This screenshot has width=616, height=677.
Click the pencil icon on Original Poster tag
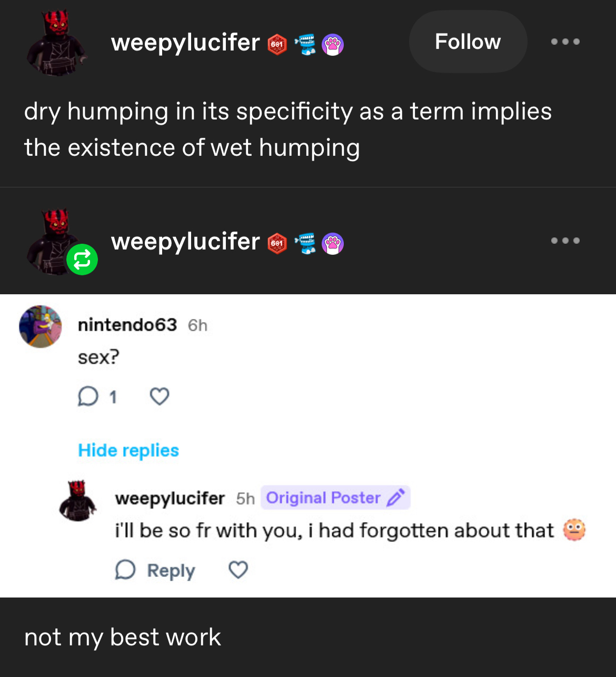point(395,497)
